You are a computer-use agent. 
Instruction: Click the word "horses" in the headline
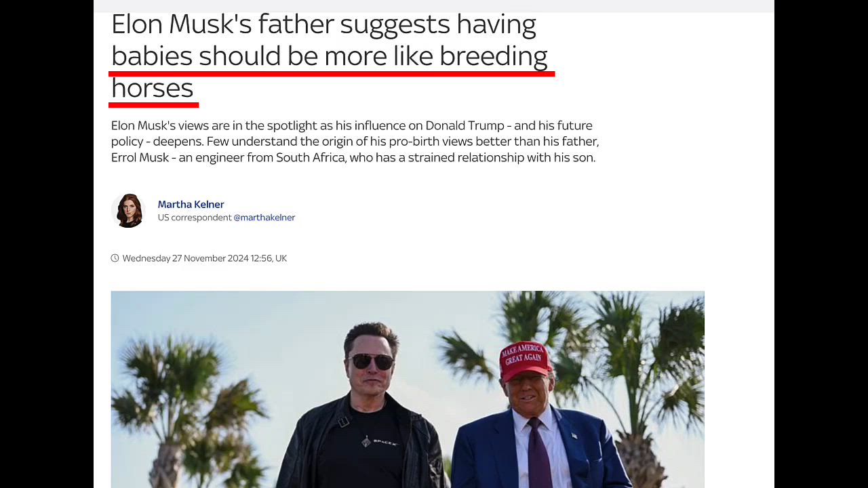[153, 88]
